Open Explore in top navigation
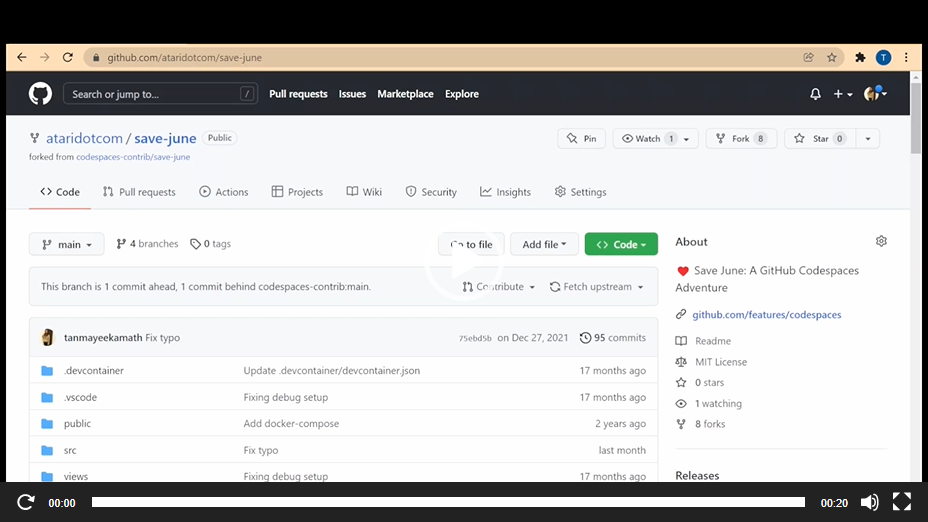The height and width of the screenshot is (522, 928). point(462,94)
